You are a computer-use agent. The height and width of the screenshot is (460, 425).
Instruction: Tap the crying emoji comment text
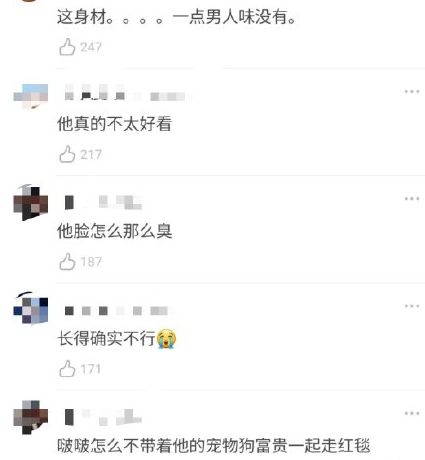tap(117, 339)
